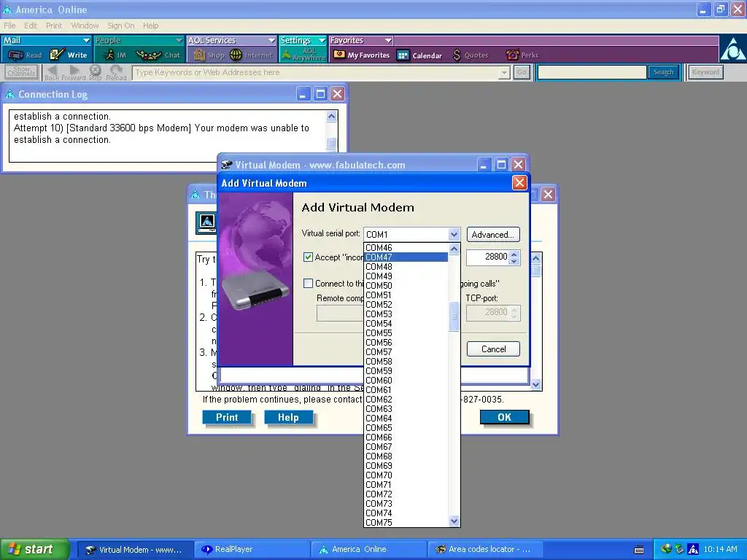Open the Print menu

click(54, 26)
